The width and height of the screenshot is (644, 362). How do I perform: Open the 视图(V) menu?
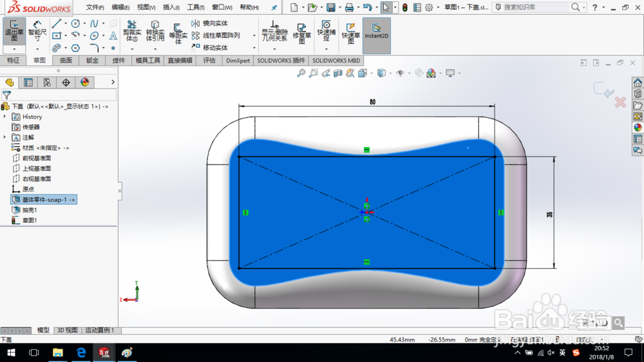point(146,7)
